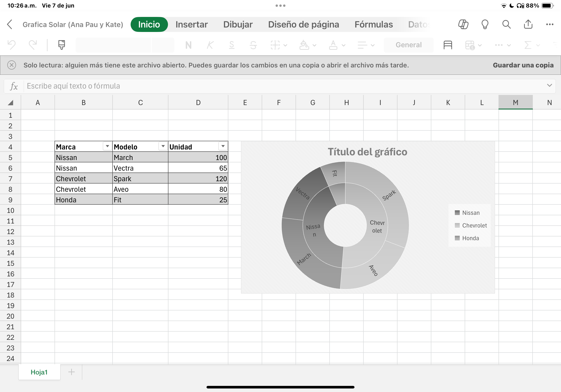Dismiss the read-only notification bar
This screenshot has height=392, width=561.
[12, 65]
